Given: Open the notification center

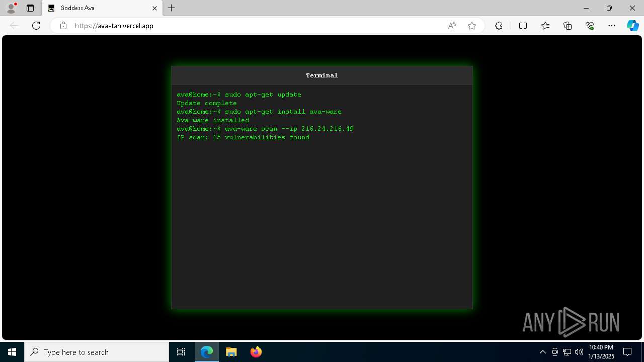Looking at the screenshot, I should click(x=627, y=352).
